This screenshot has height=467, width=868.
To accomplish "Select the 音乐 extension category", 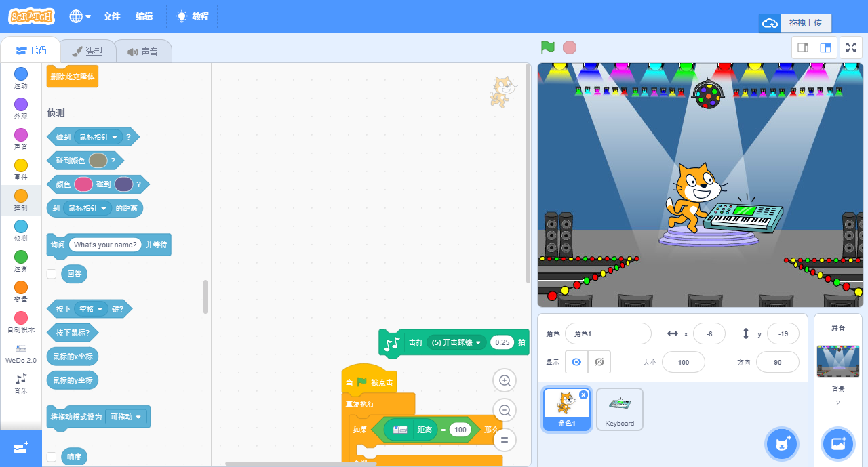I will coord(21,384).
